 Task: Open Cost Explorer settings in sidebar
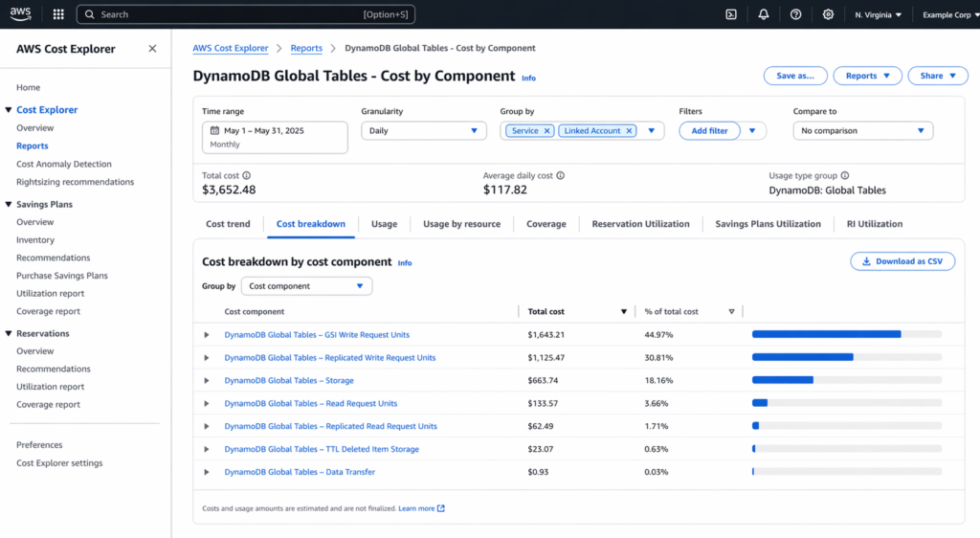59,463
